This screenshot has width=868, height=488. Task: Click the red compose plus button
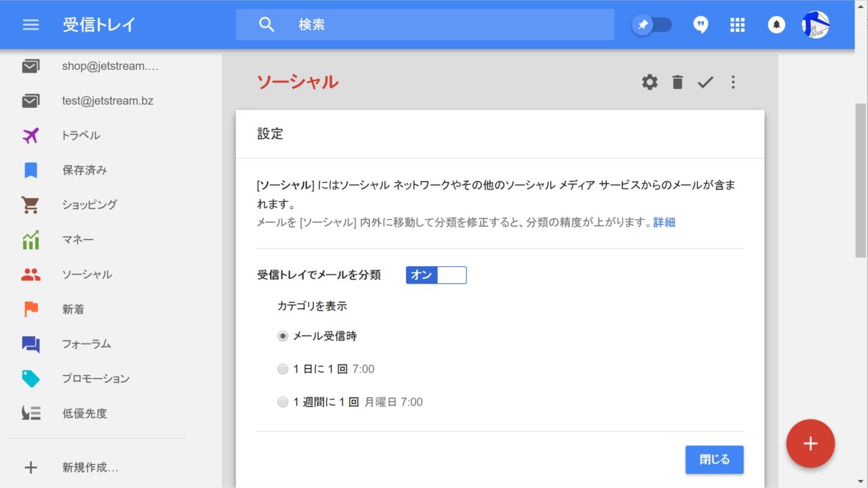810,444
